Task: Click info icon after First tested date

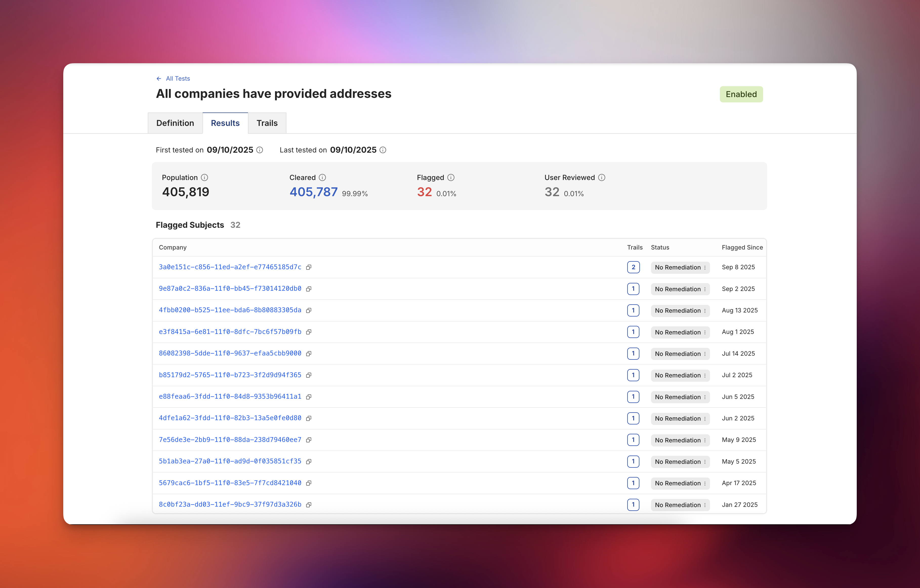Action: point(260,150)
